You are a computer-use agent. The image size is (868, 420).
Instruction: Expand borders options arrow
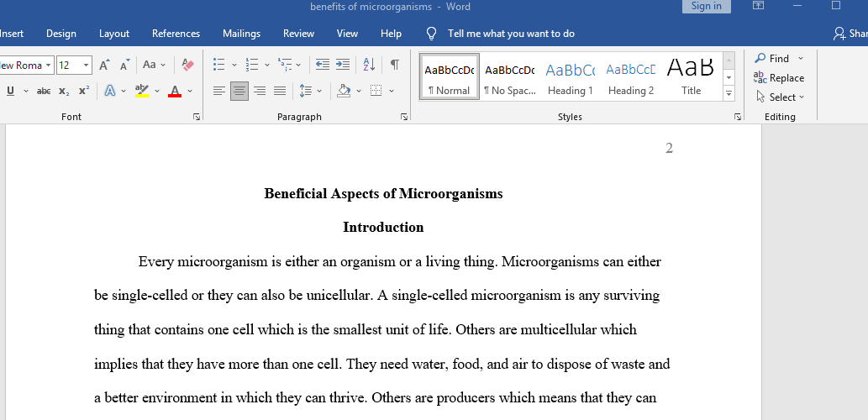[392, 91]
